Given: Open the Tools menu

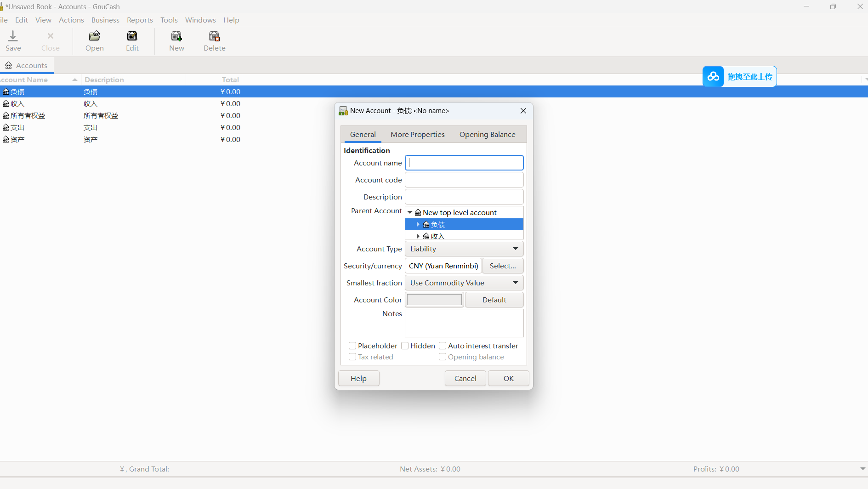Looking at the screenshot, I should point(169,20).
